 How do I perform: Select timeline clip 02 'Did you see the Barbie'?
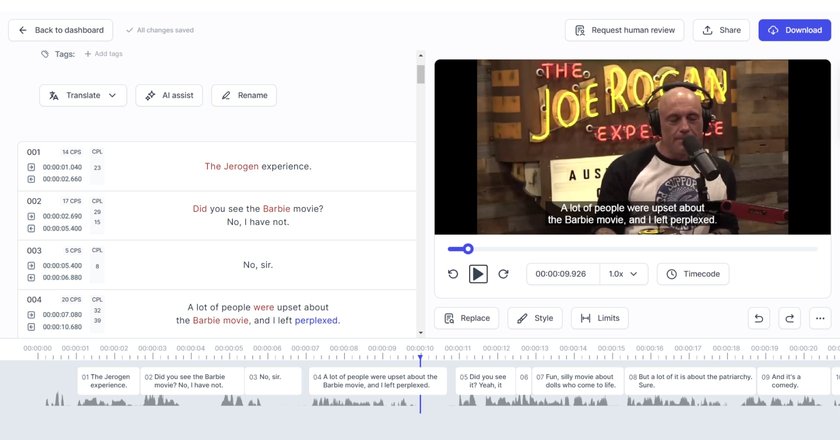(192, 381)
